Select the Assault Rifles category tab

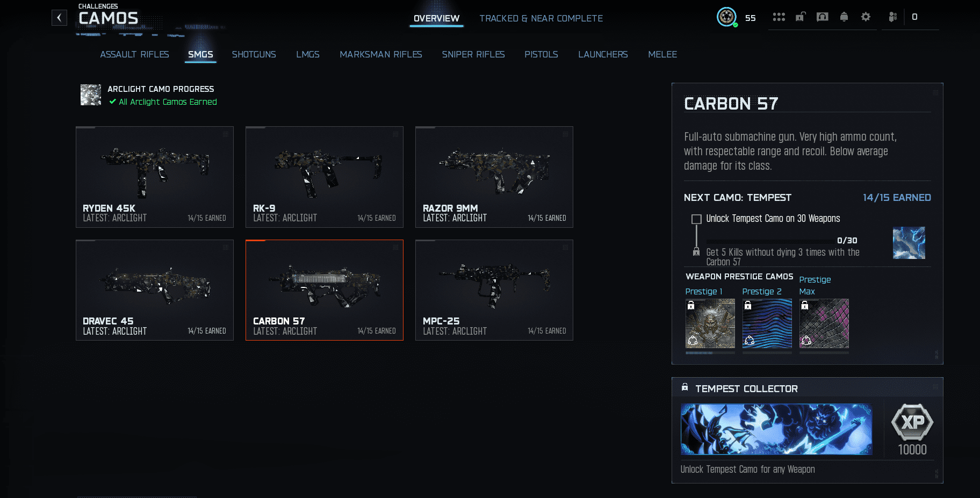tap(134, 54)
